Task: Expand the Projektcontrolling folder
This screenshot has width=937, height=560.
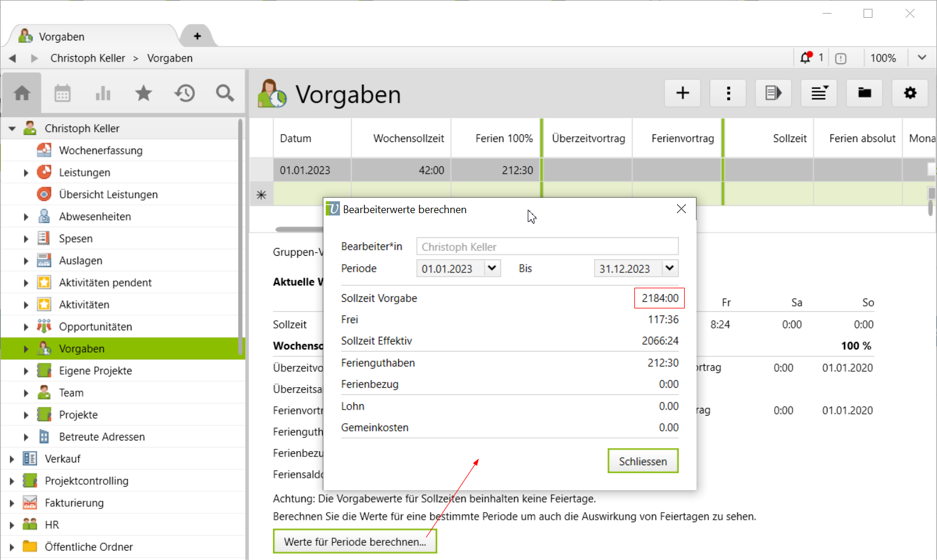Action: [12, 481]
